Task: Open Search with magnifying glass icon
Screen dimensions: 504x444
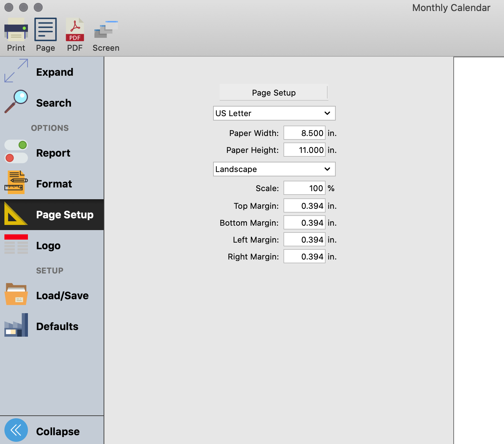Action: pyautogui.click(x=16, y=102)
